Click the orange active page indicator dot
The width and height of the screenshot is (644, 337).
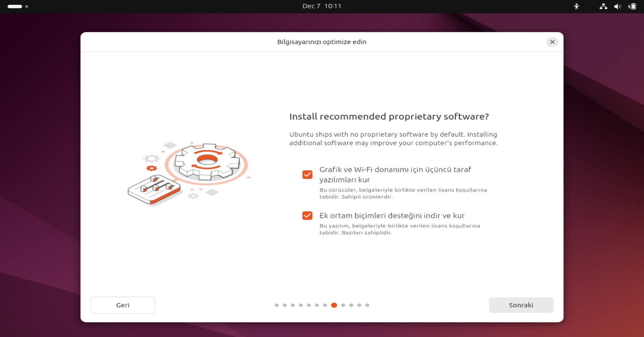(334, 305)
